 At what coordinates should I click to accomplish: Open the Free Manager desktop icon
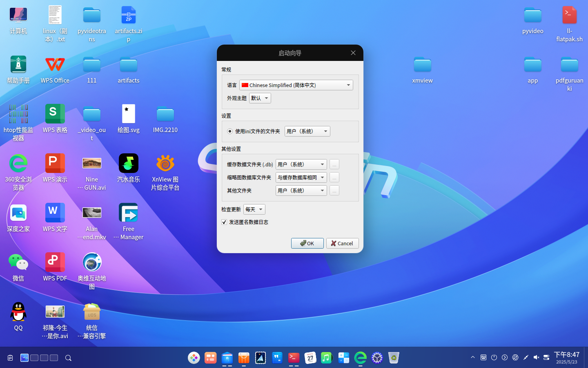(129, 213)
